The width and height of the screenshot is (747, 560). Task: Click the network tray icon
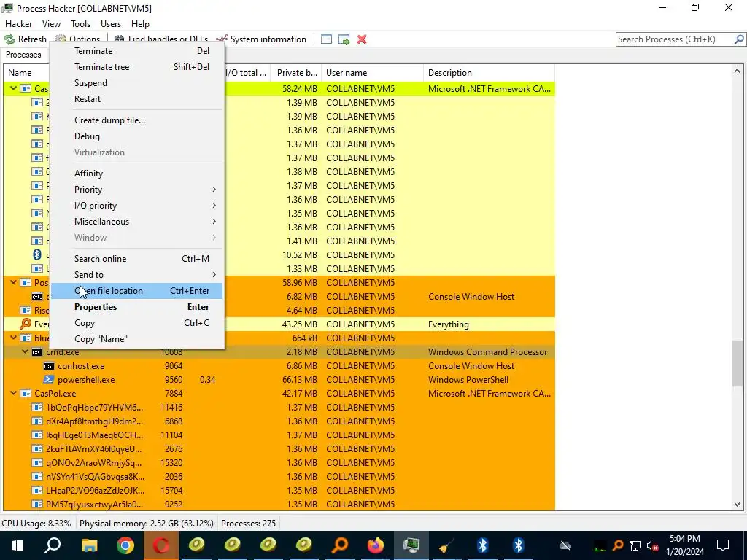pos(635,545)
